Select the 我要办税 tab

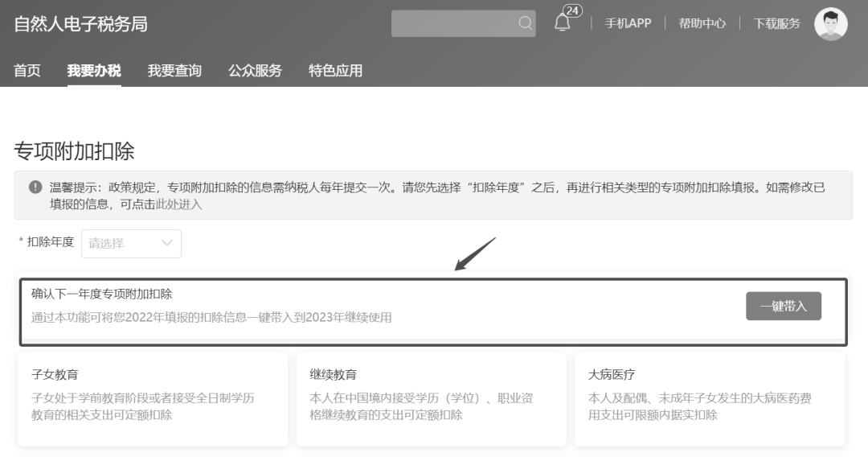(x=94, y=71)
